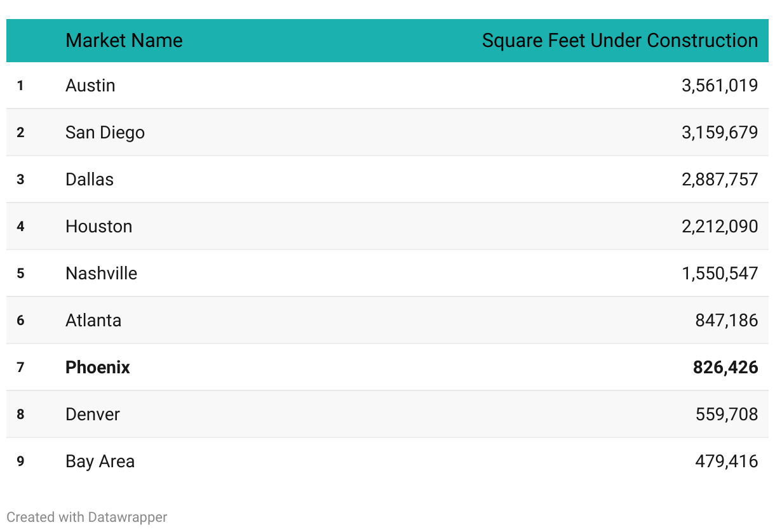The height and width of the screenshot is (532, 775).
Task: Click the Houston value 2,212,090
Action: (720, 227)
